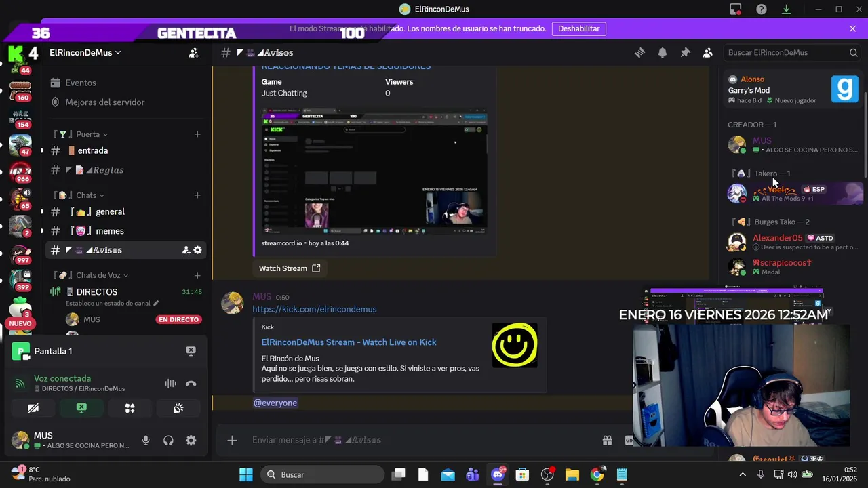This screenshot has width=868, height=488.
Task: Toggle the camera on or off
Action: 33,408
